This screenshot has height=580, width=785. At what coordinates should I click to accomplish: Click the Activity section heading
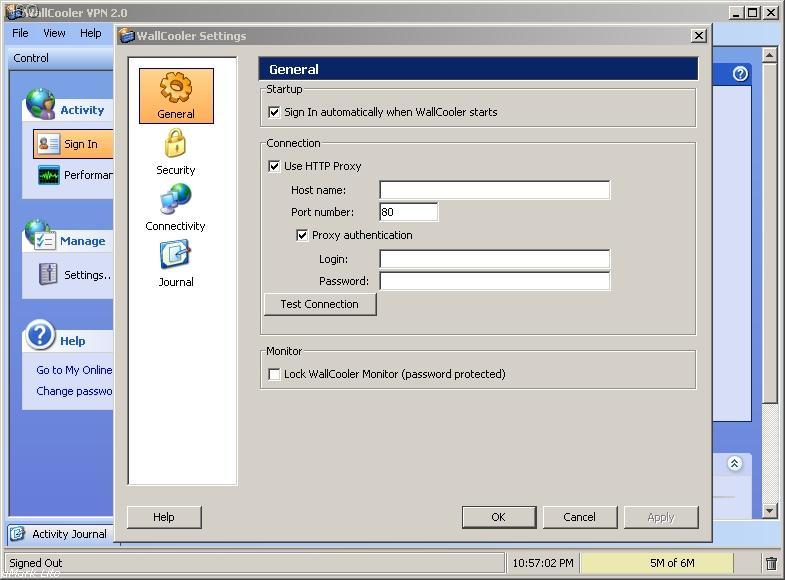82,110
